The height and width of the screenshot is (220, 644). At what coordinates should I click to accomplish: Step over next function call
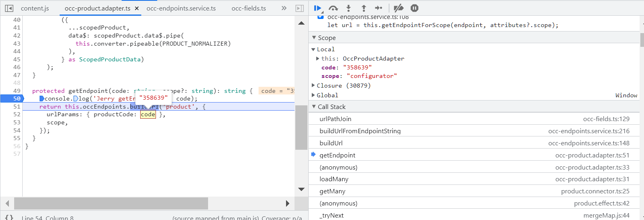click(333, 8)
